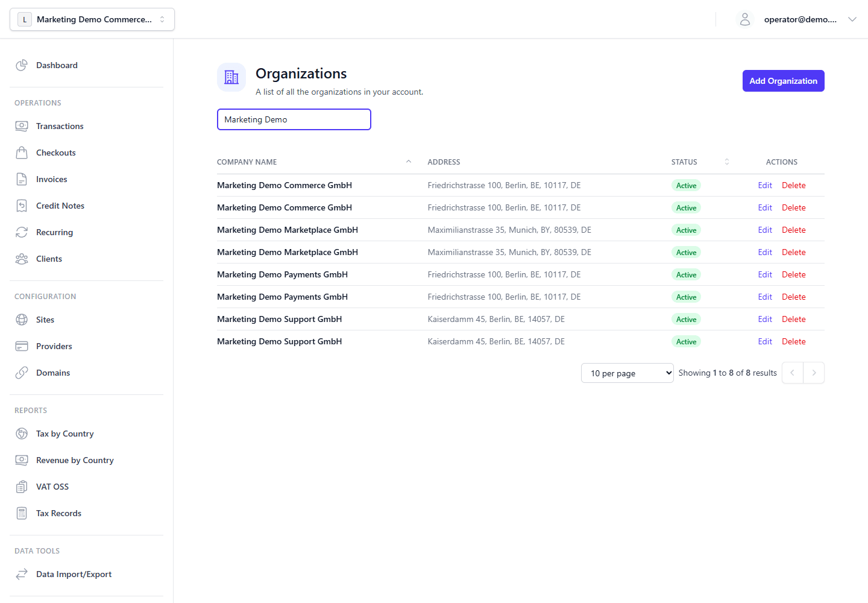Screen dimensions: 868x603
Task: Click the Active badge in last row
Action: pos(686,341)
